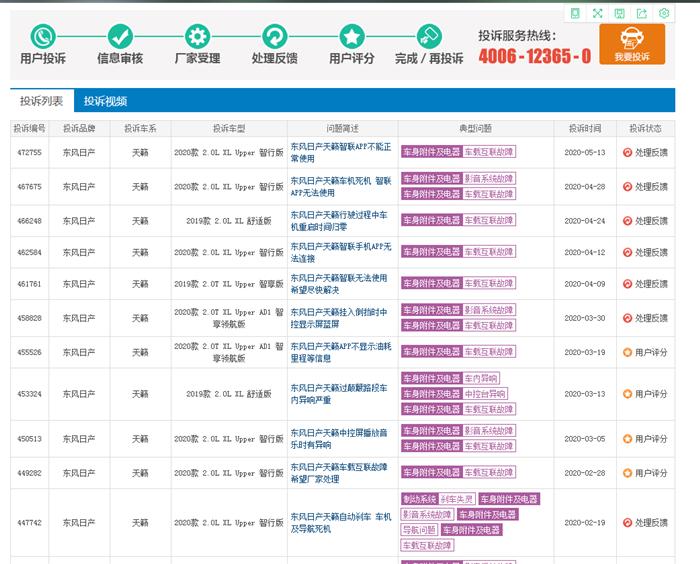The width and height of the screenshot is (700, 564).
Task: Click the 完成/再投诉 hammer step icon
Action: [x=429, y=37]
